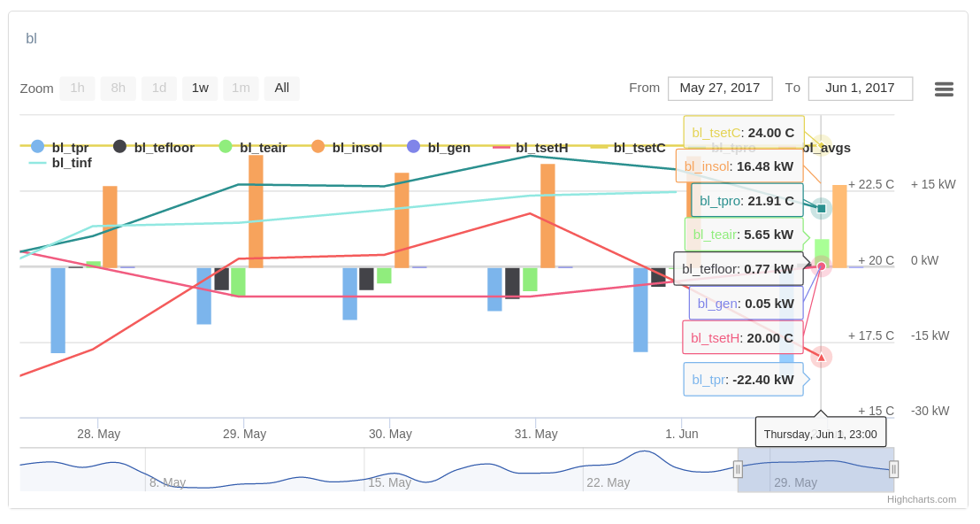Select the 1w zoom range
980x524 pixels.
tap(200, 88)
